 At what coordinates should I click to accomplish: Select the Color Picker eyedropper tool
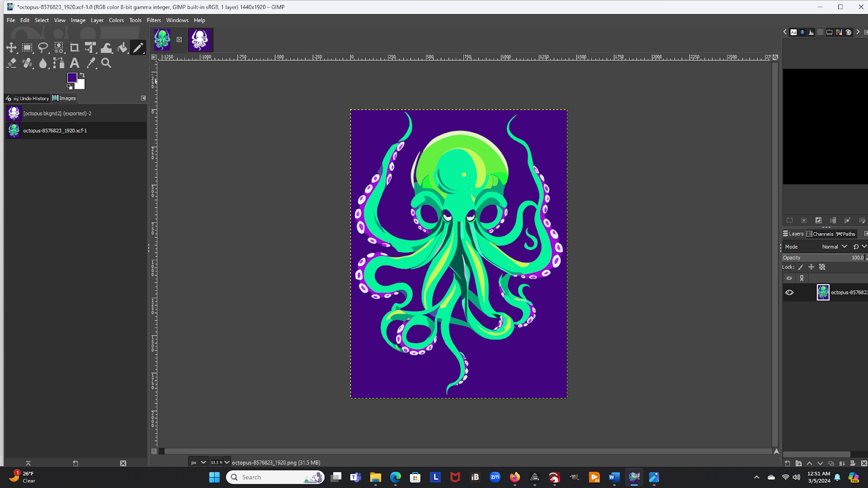(91, 63)
